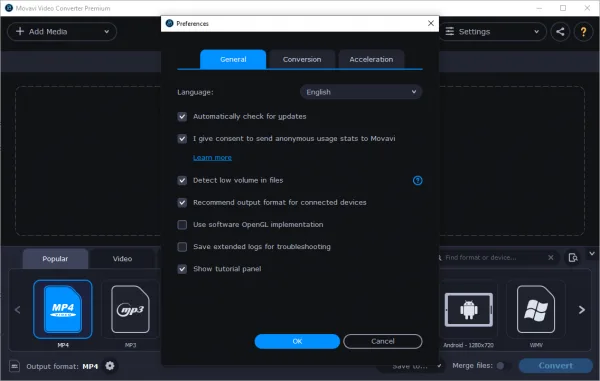
Task: Clear the format search with the X icon
Action: click(x=551, y=257)
